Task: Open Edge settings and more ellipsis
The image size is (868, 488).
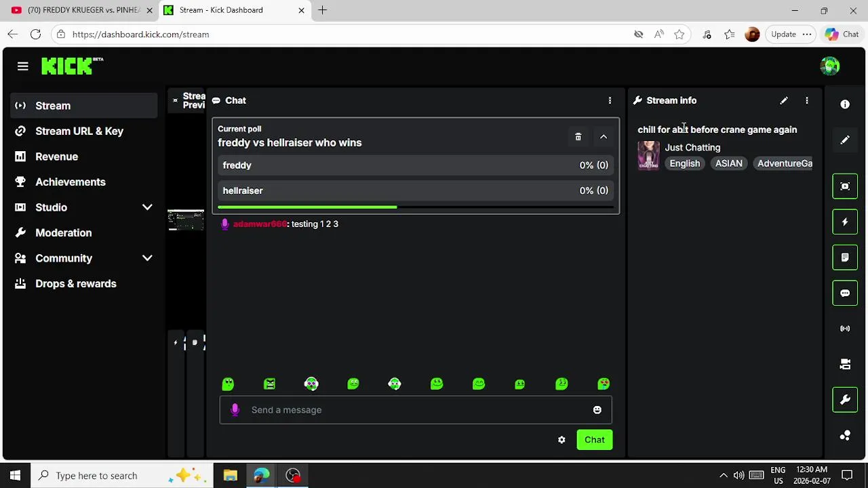Action: pos(807,34)
